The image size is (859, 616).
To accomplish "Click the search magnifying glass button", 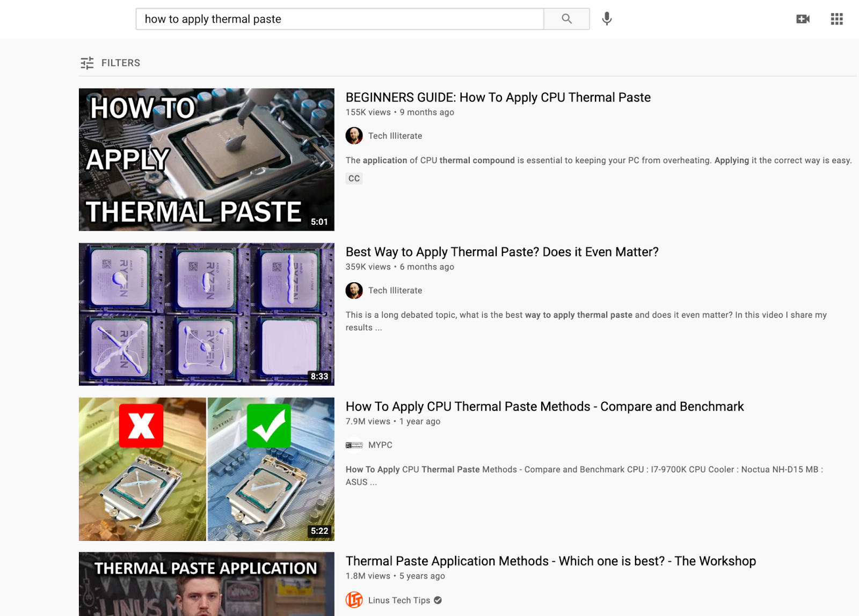I will click(566, 19).
